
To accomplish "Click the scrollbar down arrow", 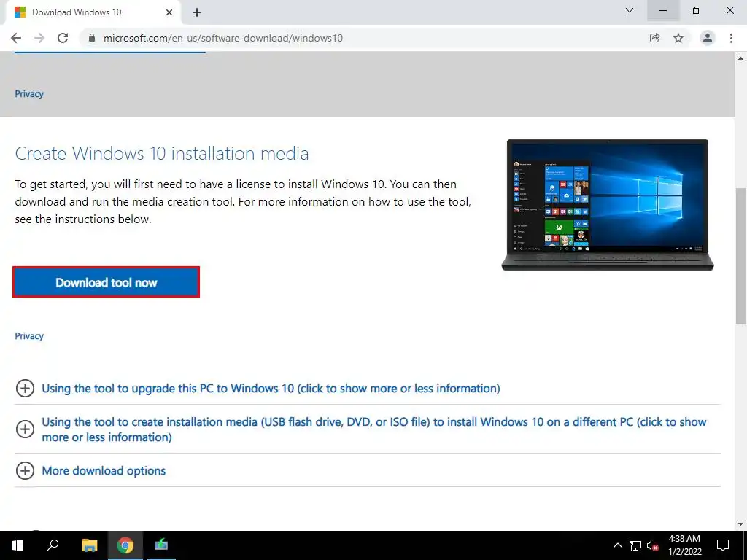I will tap(740, 524).
